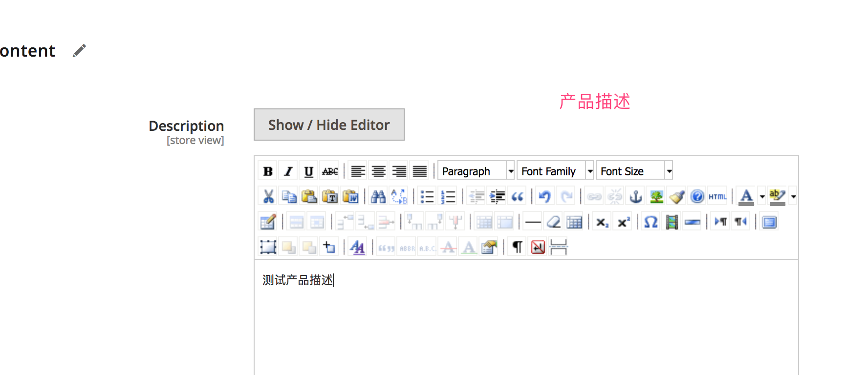Toggle underline formatting
This screenshot has width=868, height=375.
(x=309, y=171)
